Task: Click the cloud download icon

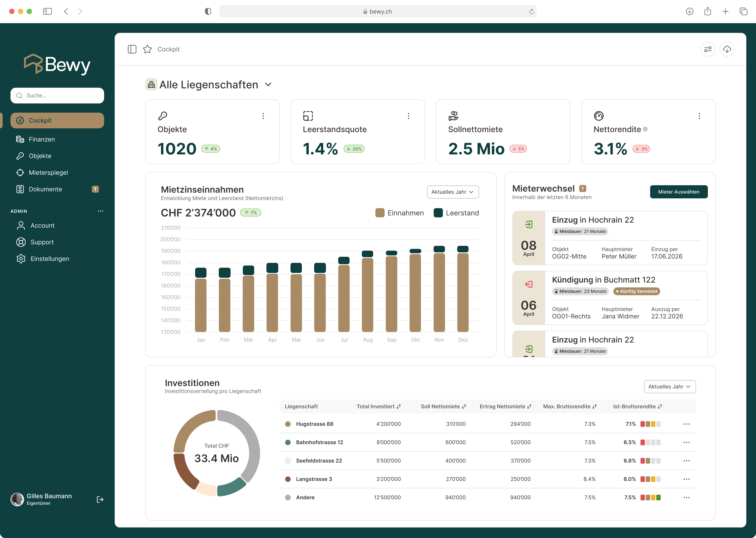Action: coord(727,49)
